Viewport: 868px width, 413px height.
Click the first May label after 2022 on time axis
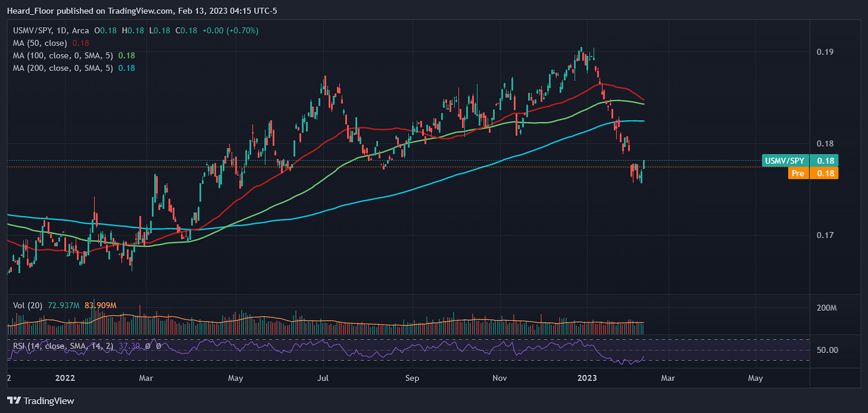(x=235, y=378)
